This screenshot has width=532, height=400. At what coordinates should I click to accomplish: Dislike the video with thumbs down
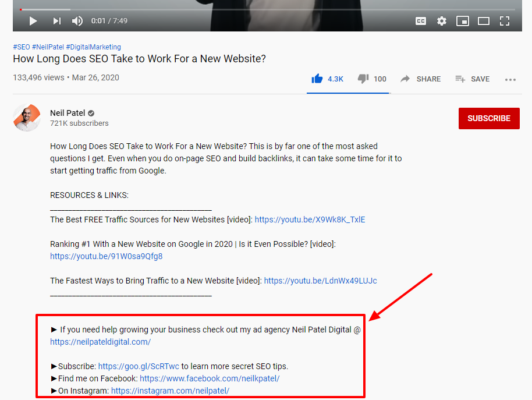(363, 79)
